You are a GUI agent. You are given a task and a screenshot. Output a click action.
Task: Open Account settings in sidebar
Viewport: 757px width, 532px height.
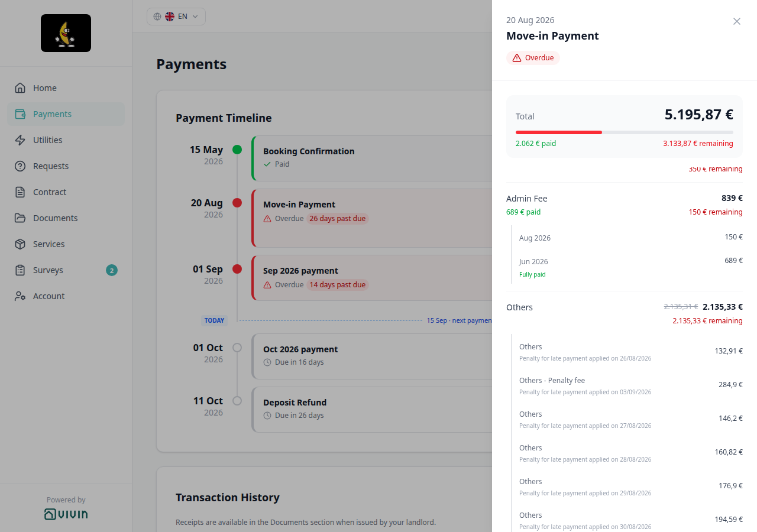(66, 296)
